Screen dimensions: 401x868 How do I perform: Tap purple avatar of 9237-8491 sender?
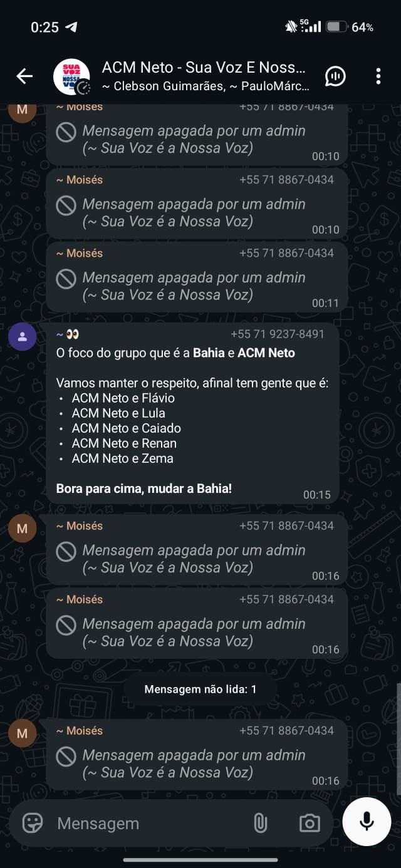coord(23,338)
